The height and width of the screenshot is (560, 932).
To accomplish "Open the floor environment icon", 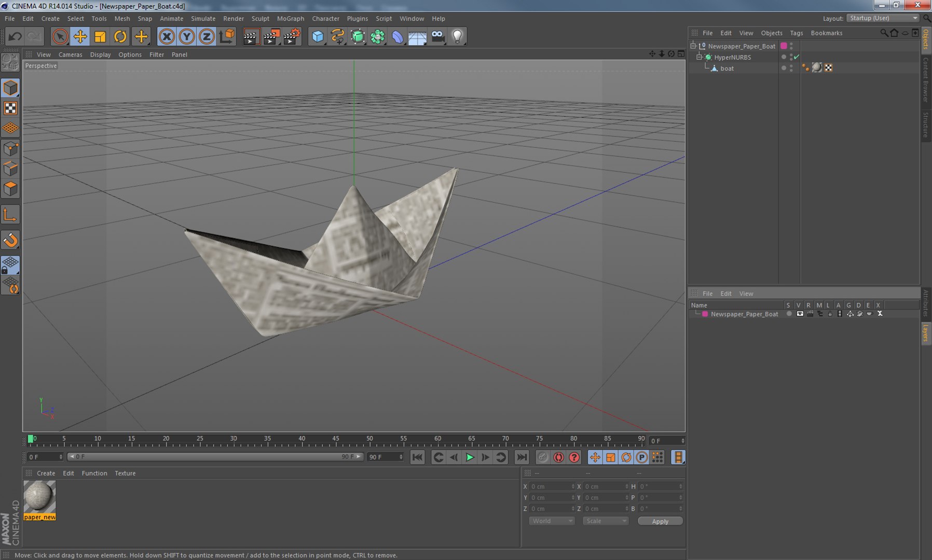I will click(x=417, y=36).
